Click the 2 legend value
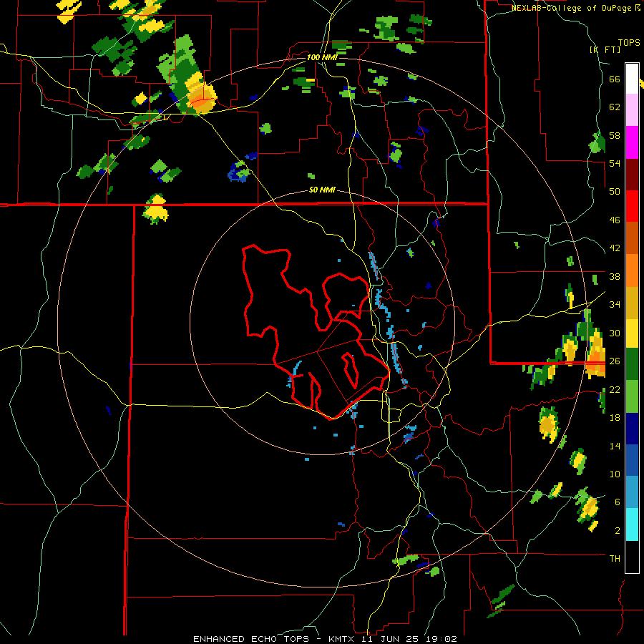 coord(617,531)
